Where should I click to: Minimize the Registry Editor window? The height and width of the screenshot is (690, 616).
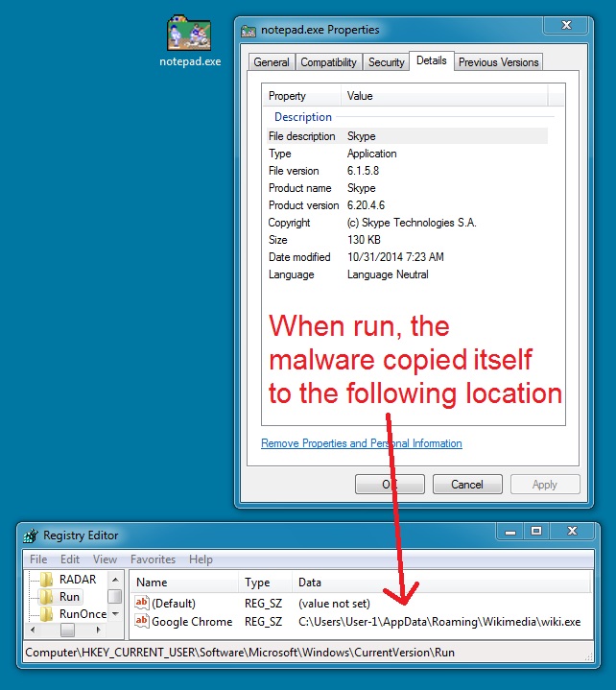[x=510, y=531]
